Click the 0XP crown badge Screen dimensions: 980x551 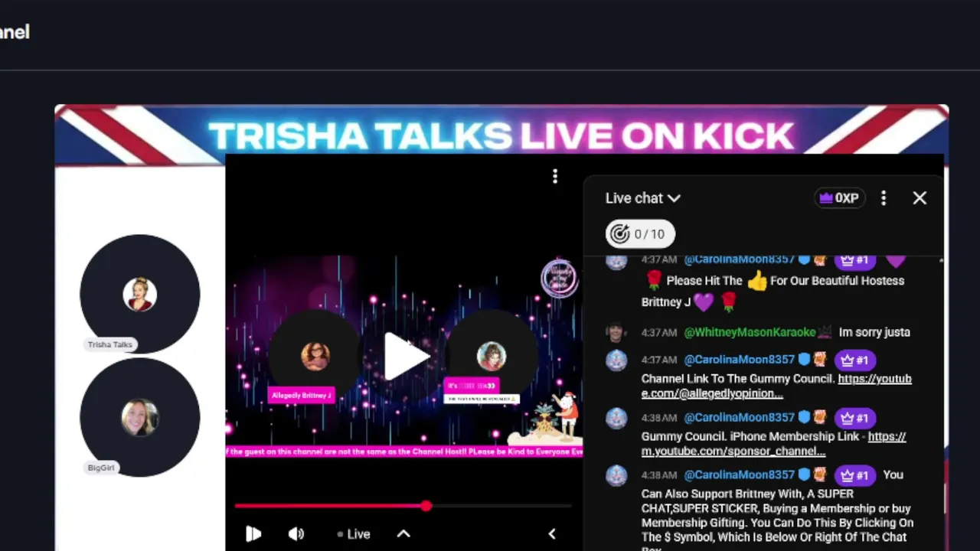(x=839, y=198)
